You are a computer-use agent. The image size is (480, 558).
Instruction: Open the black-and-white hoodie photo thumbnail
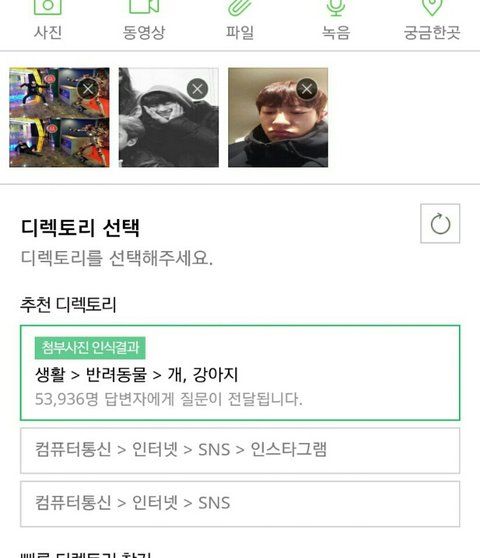click(169, 117)
